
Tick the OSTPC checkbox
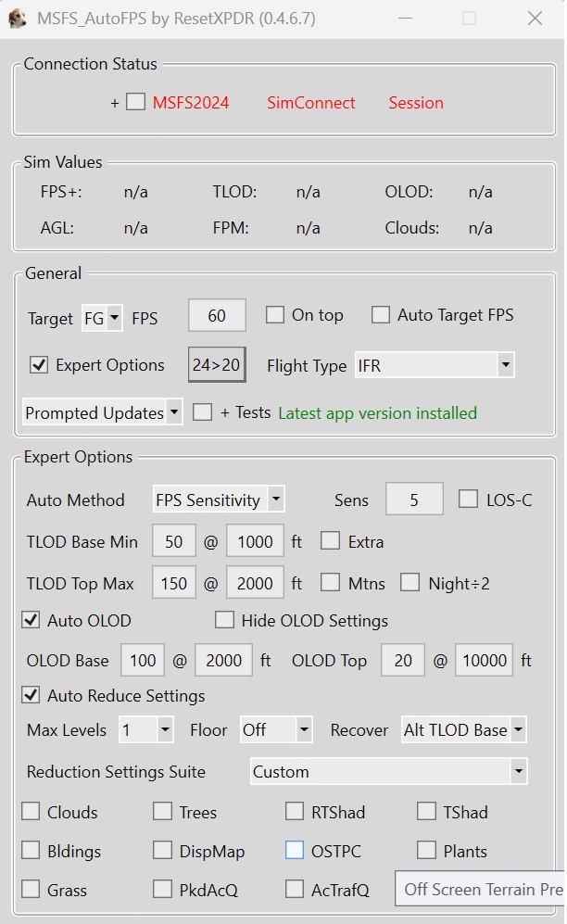pyautogui.click(x=295, y=851)
